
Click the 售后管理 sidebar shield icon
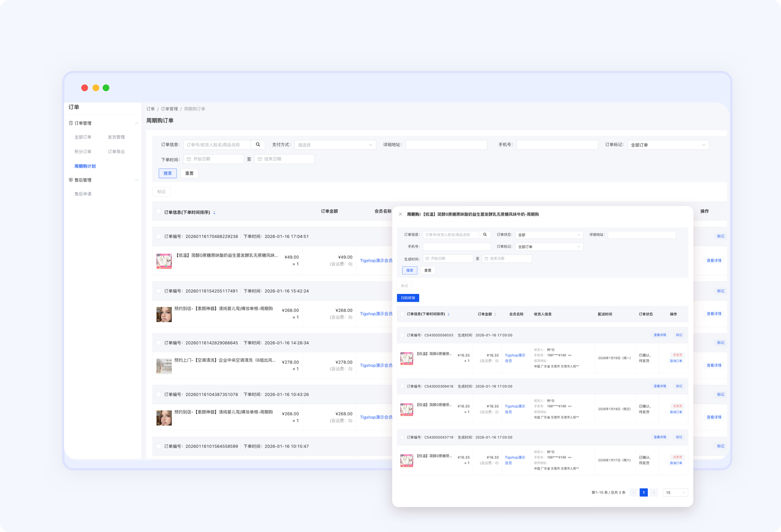[x=71, y=180]
